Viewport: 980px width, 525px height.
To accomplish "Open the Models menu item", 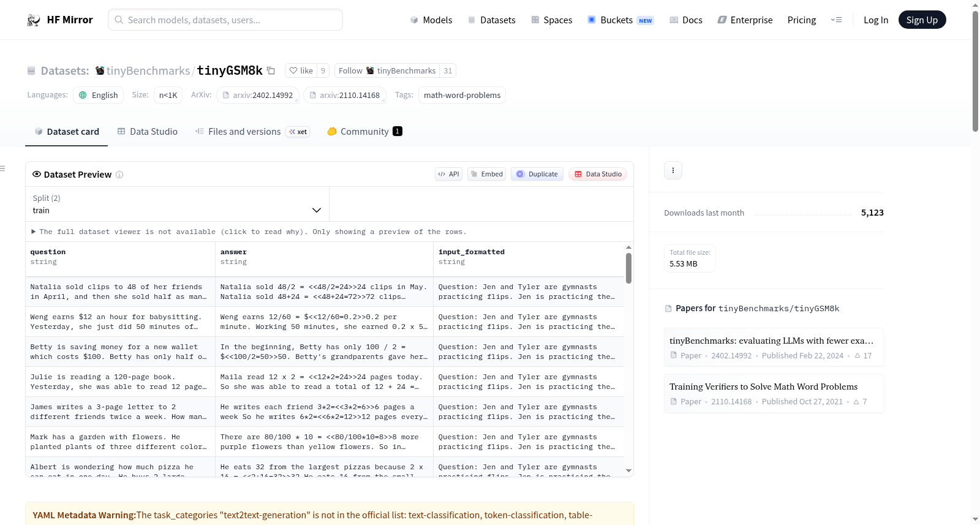I will pyautogui.click(x=431, y=20).
